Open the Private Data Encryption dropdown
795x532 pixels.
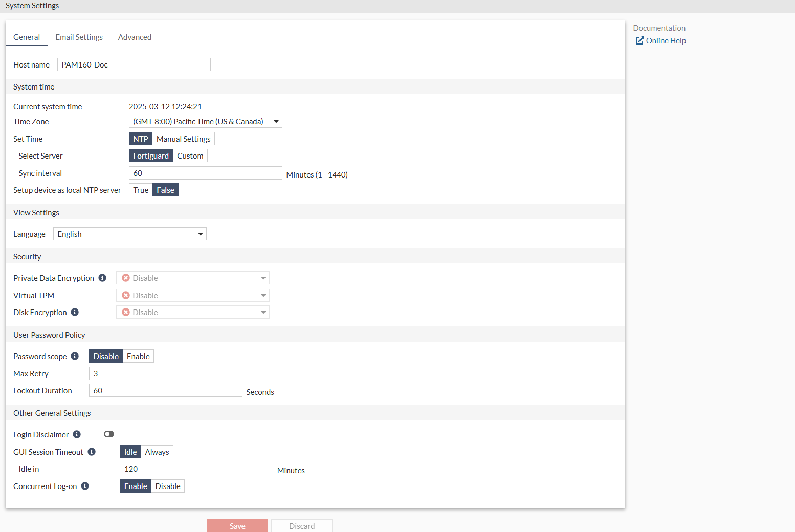pyautogui.click(x=193, y=278)
